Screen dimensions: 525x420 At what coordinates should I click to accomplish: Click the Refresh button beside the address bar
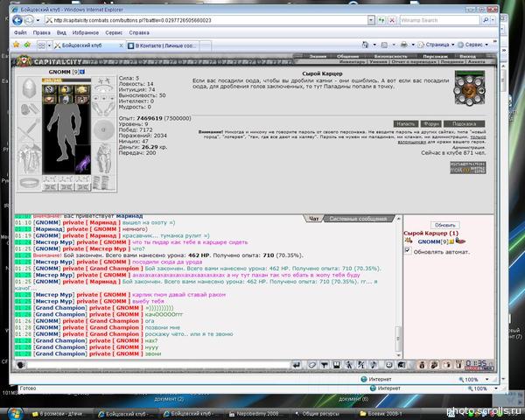pyautogui.click(x=381, y=20)
